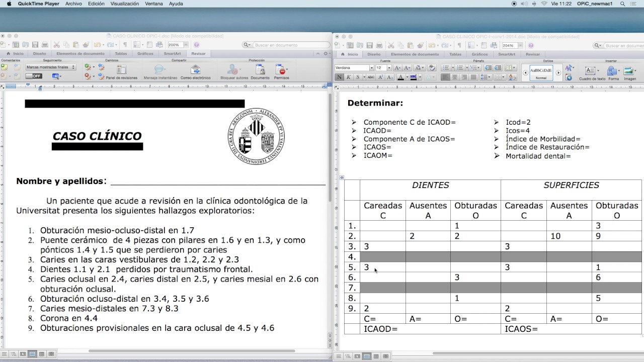Open font size 12 dropdown
The height and width of the screenshot is (362, 644).
(389, 68)
